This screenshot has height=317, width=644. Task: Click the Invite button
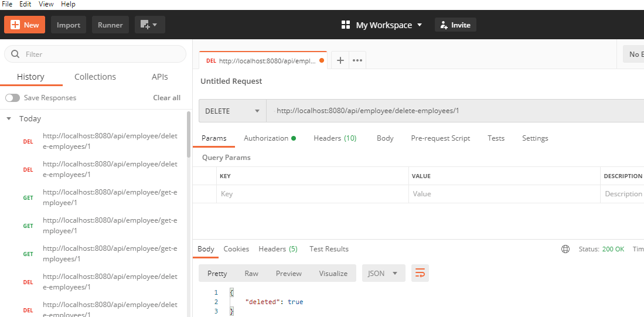coord(455,25)
